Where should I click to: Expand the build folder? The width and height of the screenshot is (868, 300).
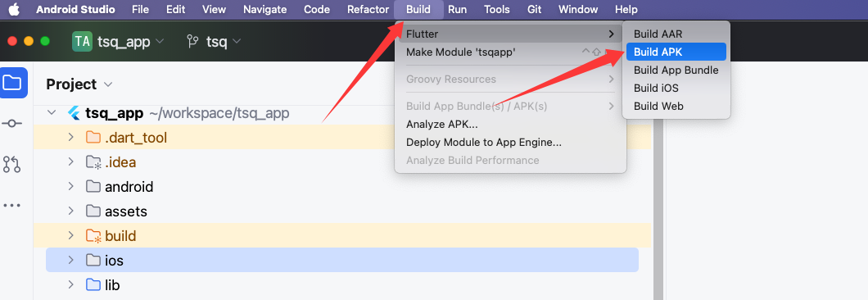point(71,236)
